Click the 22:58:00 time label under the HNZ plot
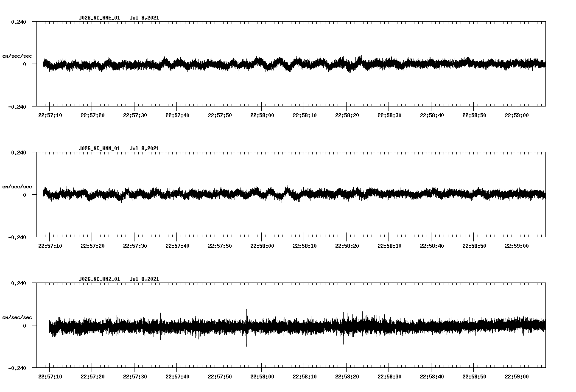576x392 pixels. point(262,376)
